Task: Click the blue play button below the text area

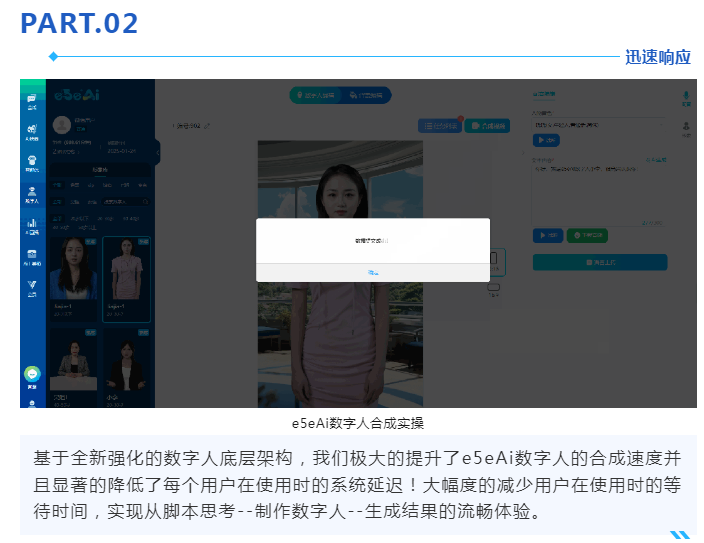Action: tap(548, 235)
